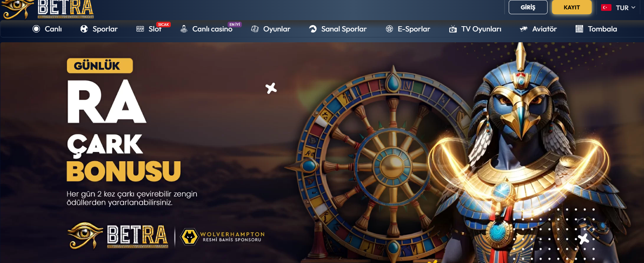
Task: Click the Canlı casino dealer icon
Action: pyautogui.click(x=184, y=29)
